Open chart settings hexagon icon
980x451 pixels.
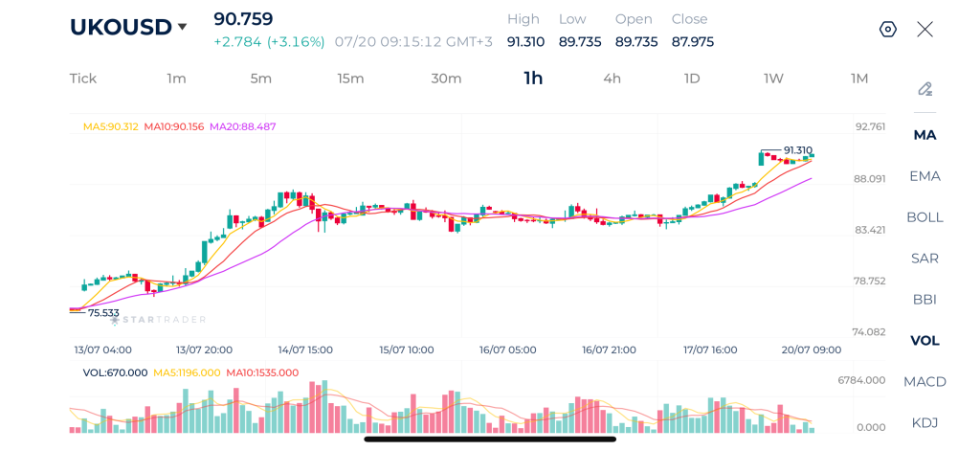pos(887,30)
